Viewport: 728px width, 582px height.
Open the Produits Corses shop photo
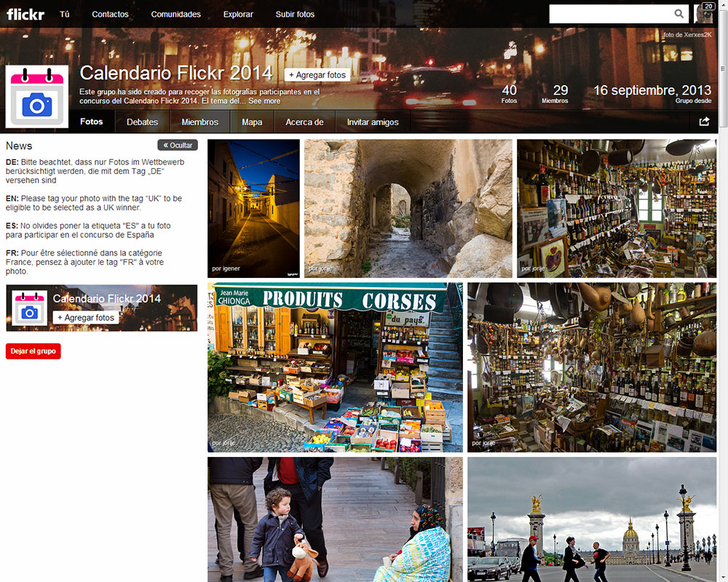(335, 367)
